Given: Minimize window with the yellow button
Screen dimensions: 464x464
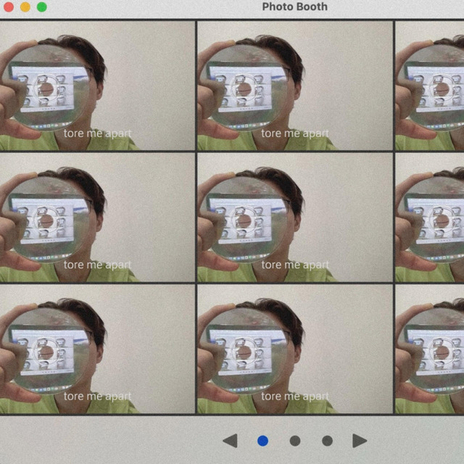Looking at the screenshot, I should (x=25, y=7).
